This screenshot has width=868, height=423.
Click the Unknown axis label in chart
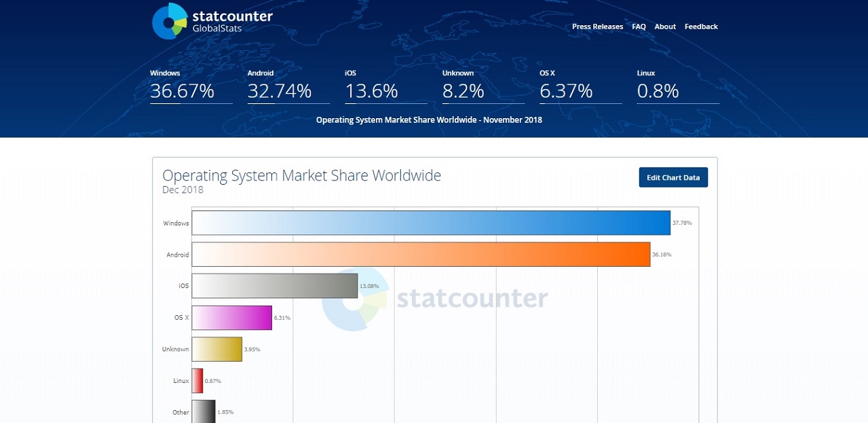pyautogui.click(x=175, y=349)
